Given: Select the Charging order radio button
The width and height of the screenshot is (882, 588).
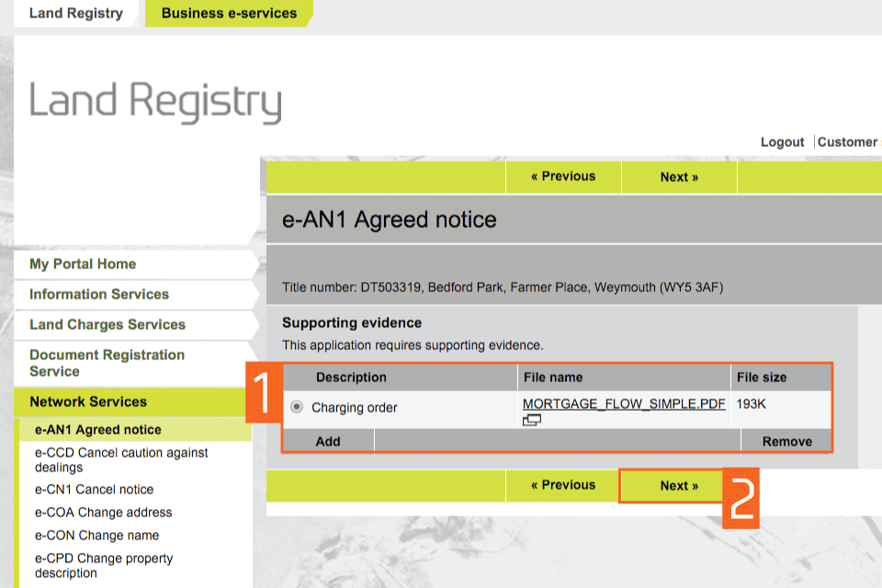Looking at the screenshot, I should pos(297,407).
